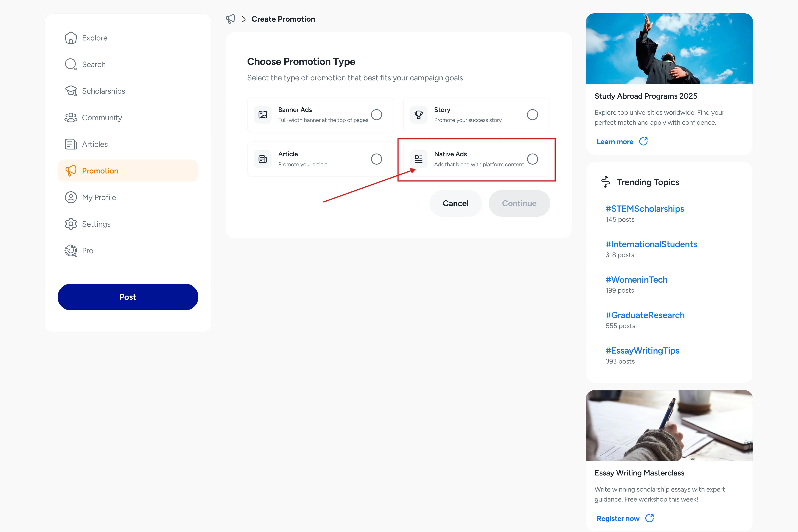This screenshot has height=532, width=798.
Task: Click the Community people icon
Action: (x=71, y=117)
